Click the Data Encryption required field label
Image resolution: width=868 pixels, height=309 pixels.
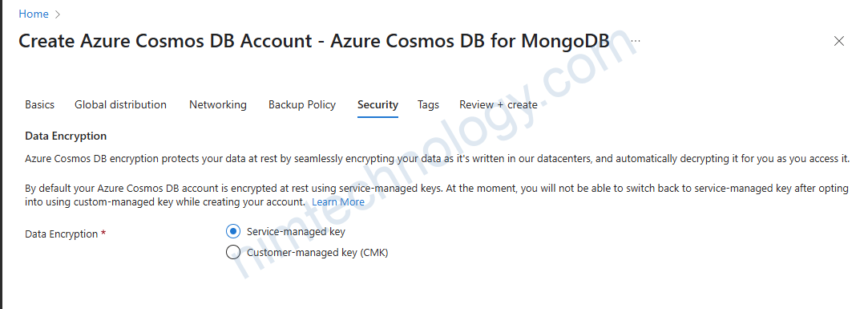[x=61, y=234]
